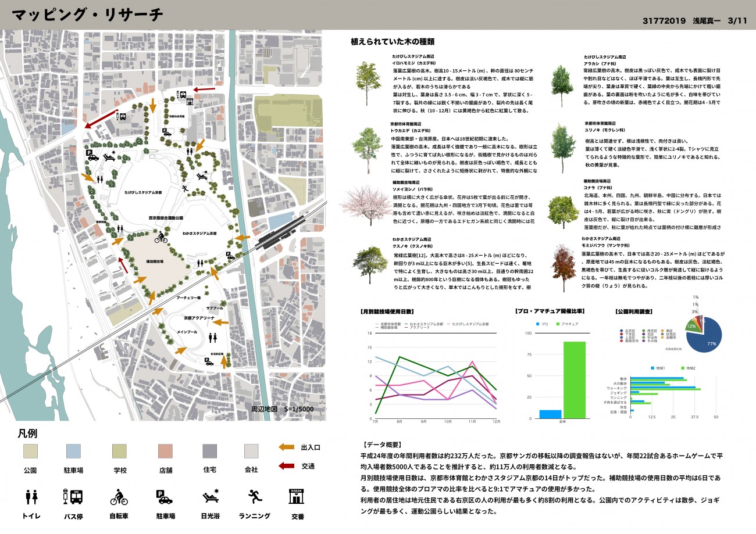The image size is (756, 534).
Task: Select the 日光浴 sunbathing legend icon
Action: pos(210,496)
